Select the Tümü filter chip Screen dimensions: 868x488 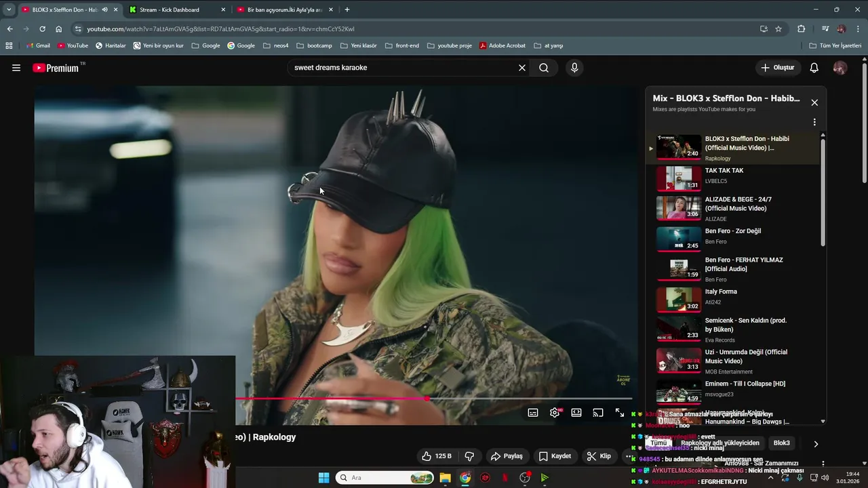(658, 443)
